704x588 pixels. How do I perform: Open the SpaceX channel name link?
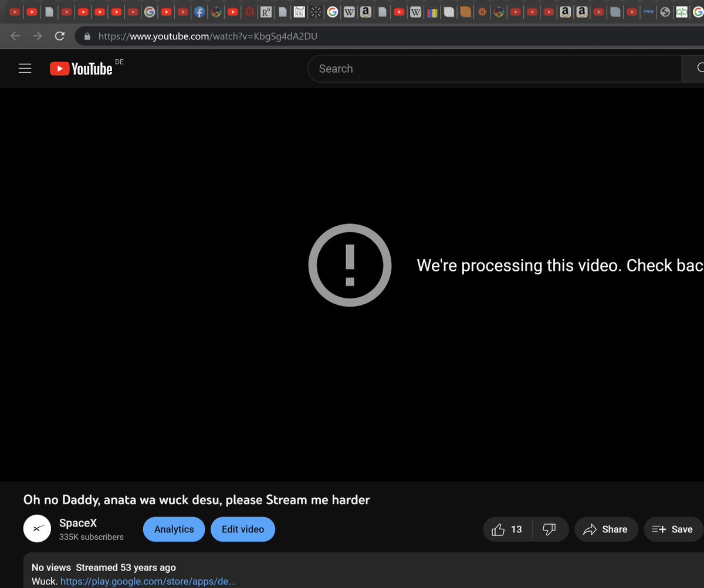pos(78,523)
